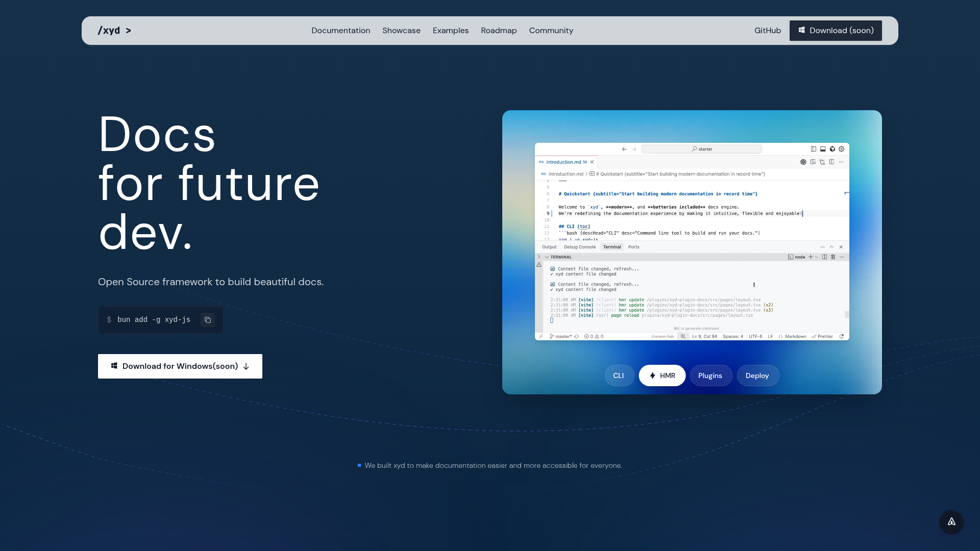The height and width of the screenshot is (551, 980).
Task: Click the /xyd logo in the navbar
Action: (x=114, y=31)
